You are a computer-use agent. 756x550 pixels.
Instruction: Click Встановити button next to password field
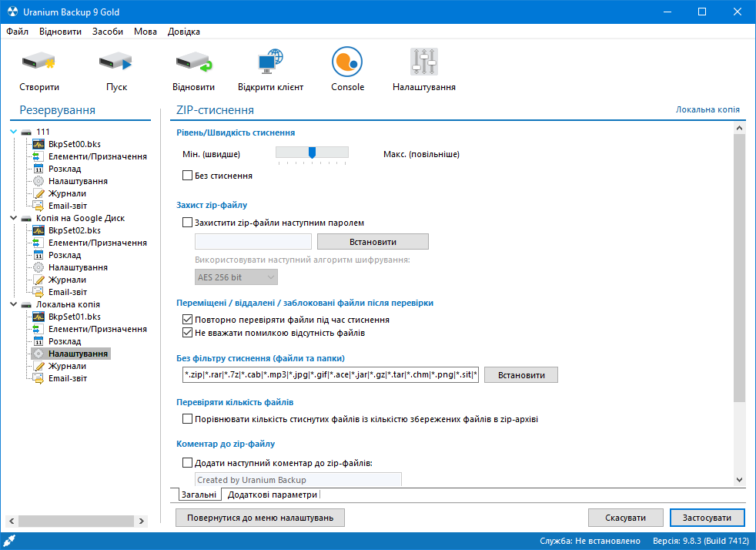click(373, 242)
